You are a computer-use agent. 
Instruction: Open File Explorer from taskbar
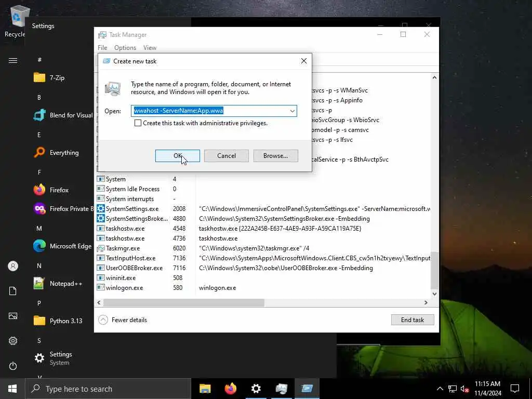[x=205, y=389]
